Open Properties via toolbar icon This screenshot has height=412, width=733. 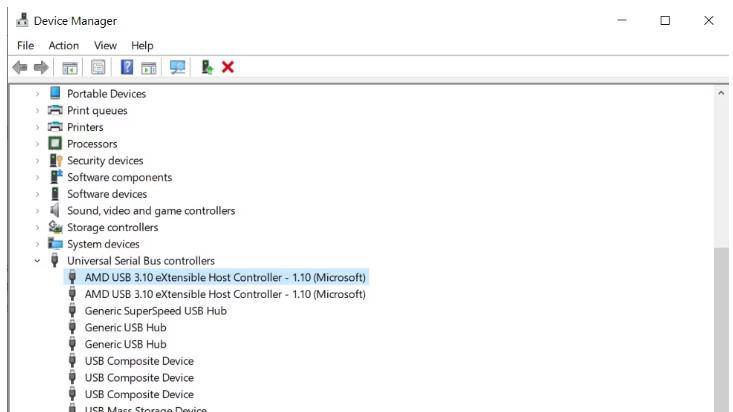[98, 68]
